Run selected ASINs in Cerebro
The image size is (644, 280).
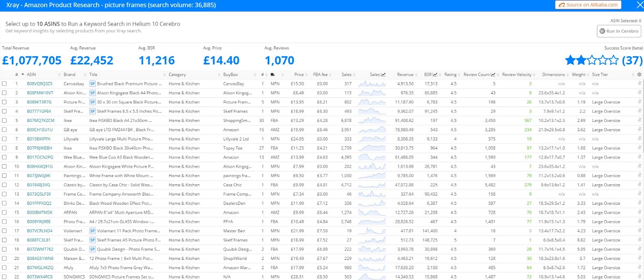click(x=619, y=31)
